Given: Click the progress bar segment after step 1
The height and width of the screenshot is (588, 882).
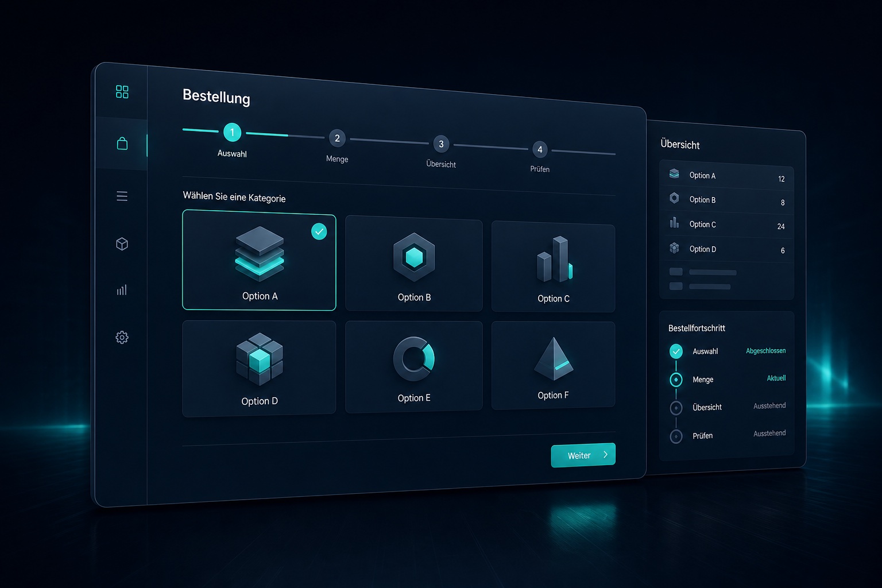Looking at the screenshot, I should point(285,135).
